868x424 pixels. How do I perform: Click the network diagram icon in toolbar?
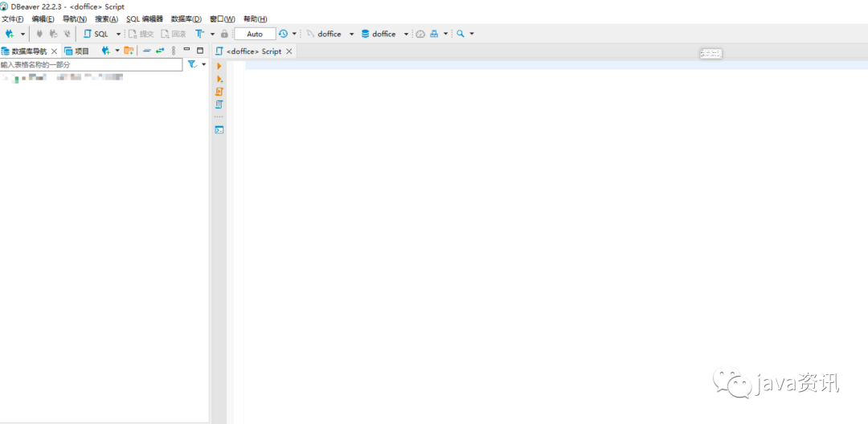coord(434,34)
